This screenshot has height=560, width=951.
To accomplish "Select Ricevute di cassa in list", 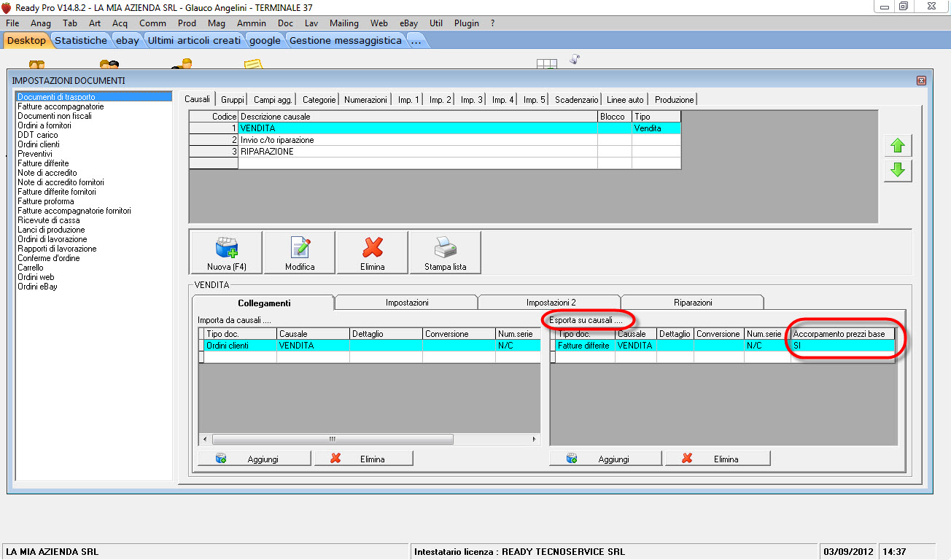I will pyautogui.click(x=49, y=220).
